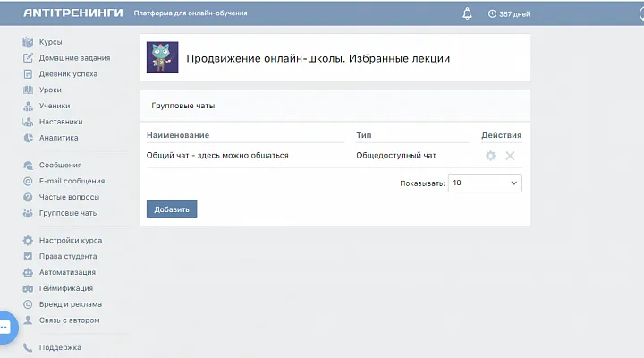
Task: Click the course avatar thumbnail
Action: [x=162, y=57]
